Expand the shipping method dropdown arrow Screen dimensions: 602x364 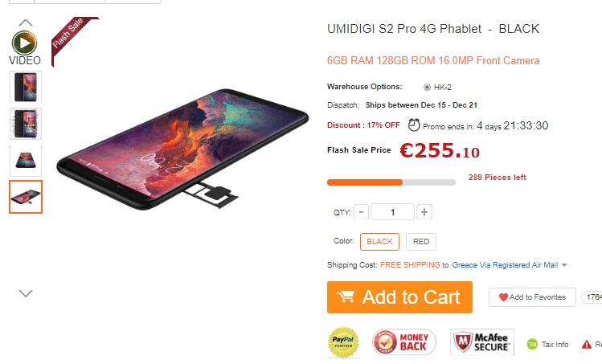click(564, 265)
